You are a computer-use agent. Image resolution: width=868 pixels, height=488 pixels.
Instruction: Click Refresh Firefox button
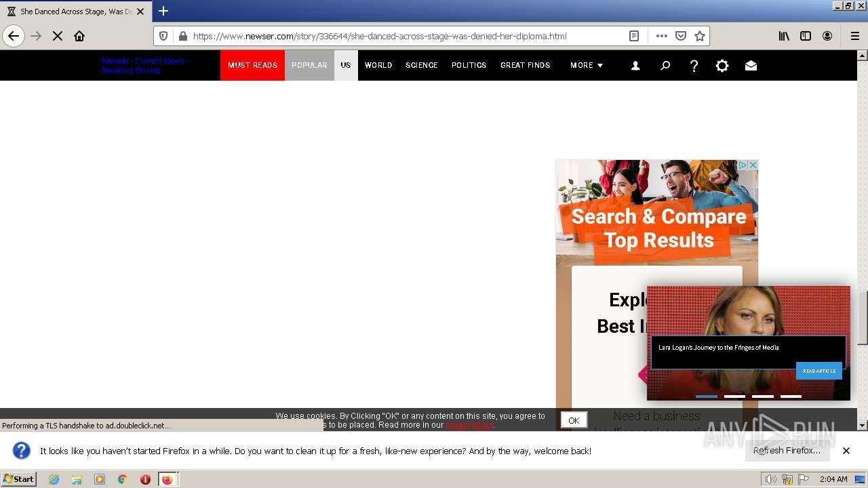tap(787, 451)
